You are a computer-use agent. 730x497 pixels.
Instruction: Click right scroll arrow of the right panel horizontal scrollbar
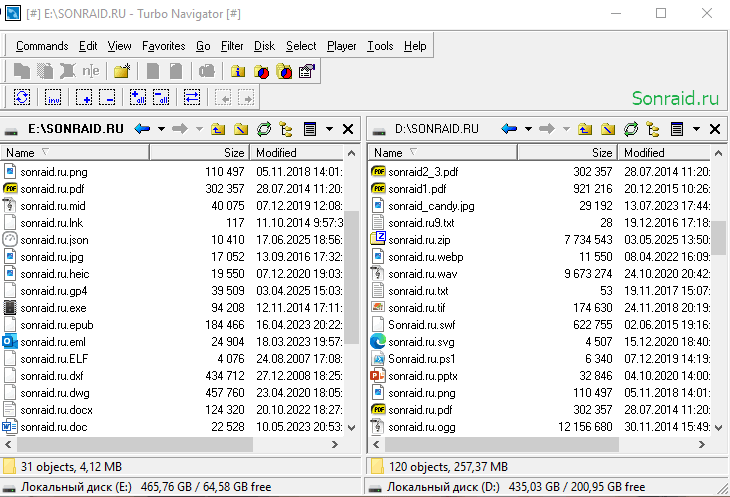coord(702,444)
